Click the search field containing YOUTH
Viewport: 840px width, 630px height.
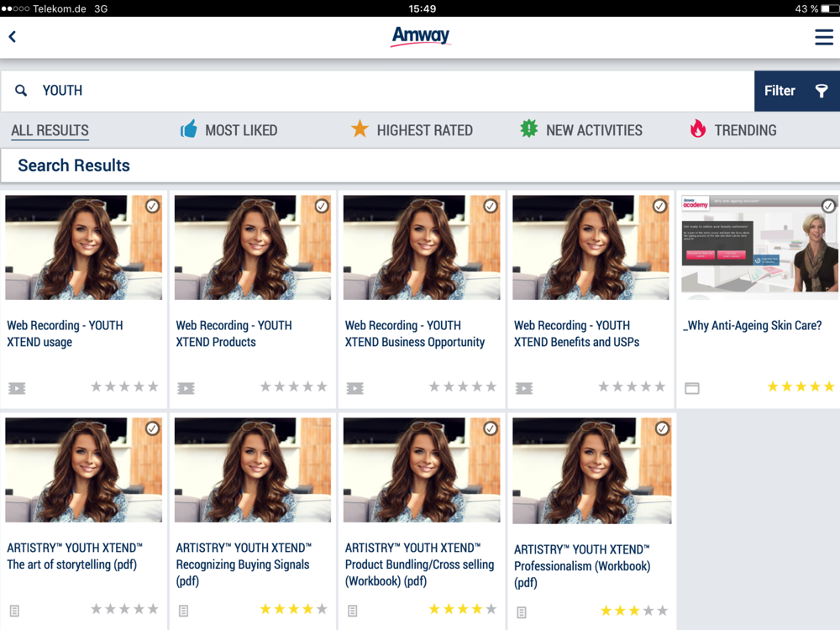click(x=377, y=91)
